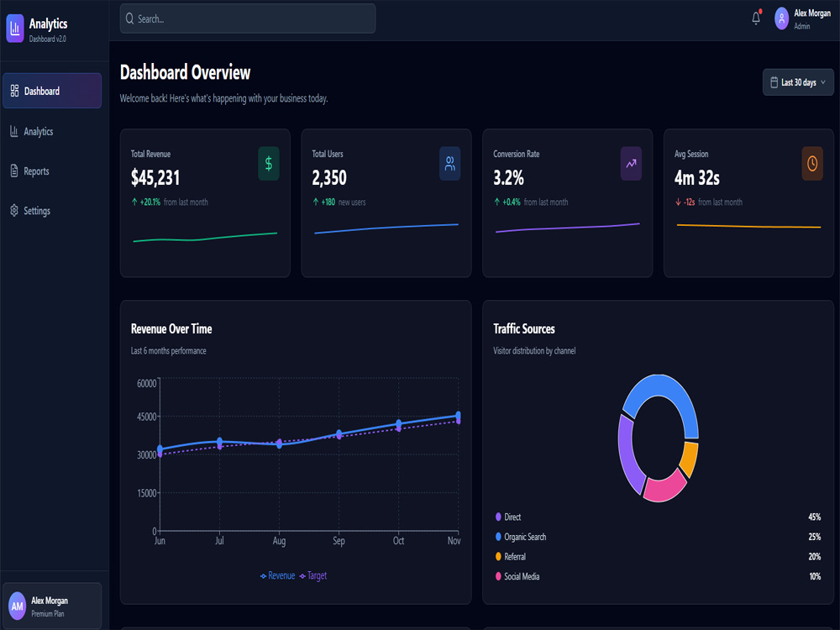The height and width of the screenshot is (630, 840).
Task: Click the Reports document icon
Action: pyautogui.click(x=14, y=171)
